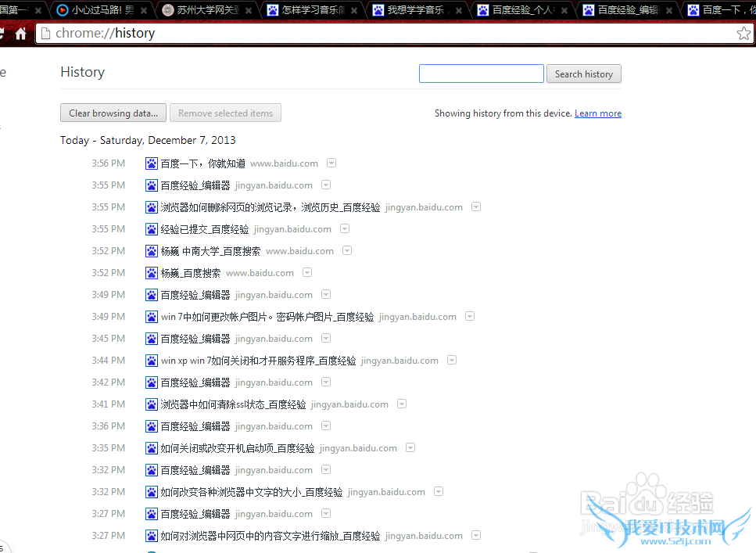Screen dimensions: 756x553
Task: Switch to the 怎样学习音乐 tab
Action: (x=313, y=9)
